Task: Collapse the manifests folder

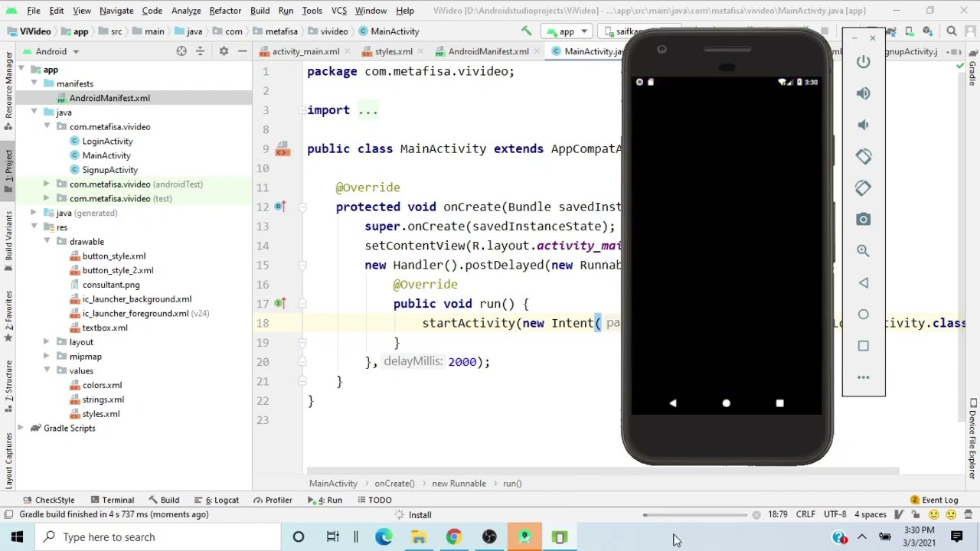Action: 34,83
